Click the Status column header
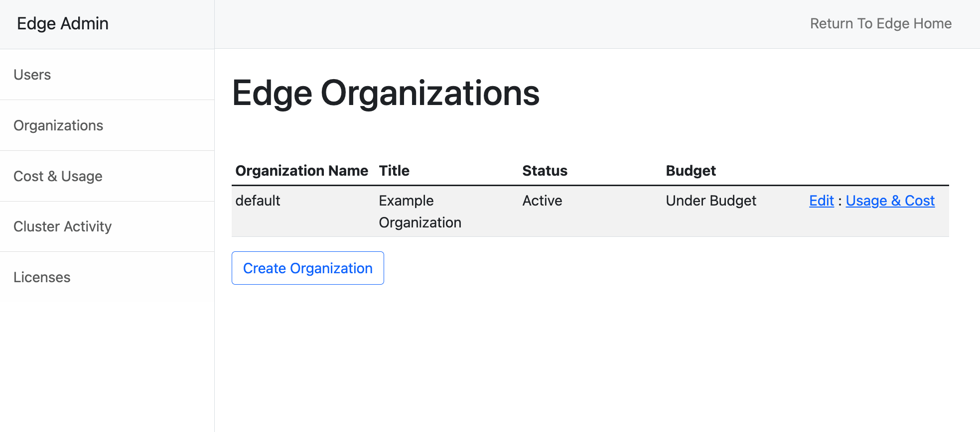Image resolution: width=980 pixels, height=432 pixels. (545, 171)
